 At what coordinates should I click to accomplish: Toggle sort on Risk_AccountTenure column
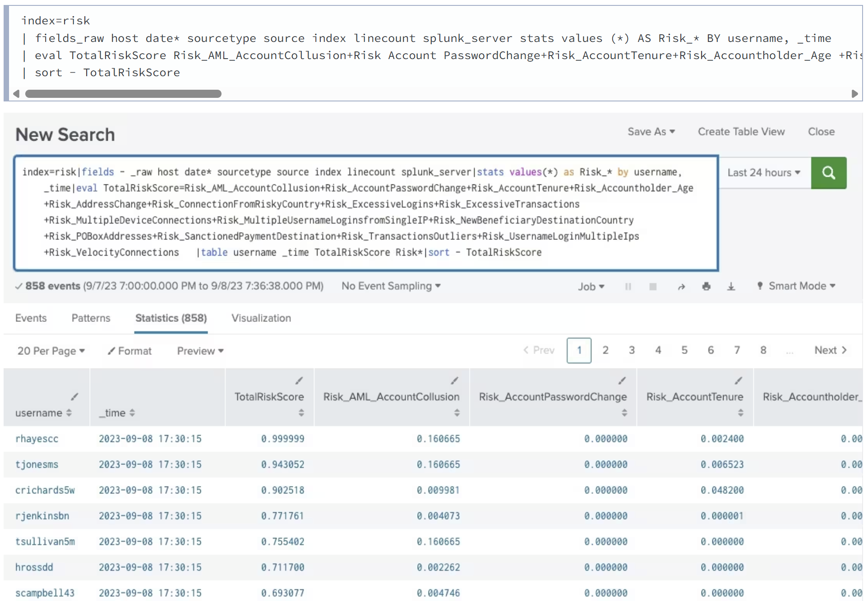click(x=740, y=413)
